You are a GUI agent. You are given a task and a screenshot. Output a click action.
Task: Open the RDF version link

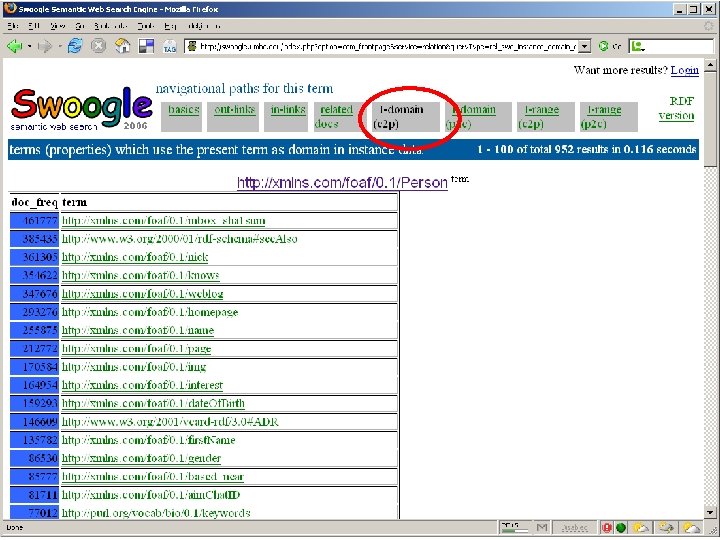[676, 108]
